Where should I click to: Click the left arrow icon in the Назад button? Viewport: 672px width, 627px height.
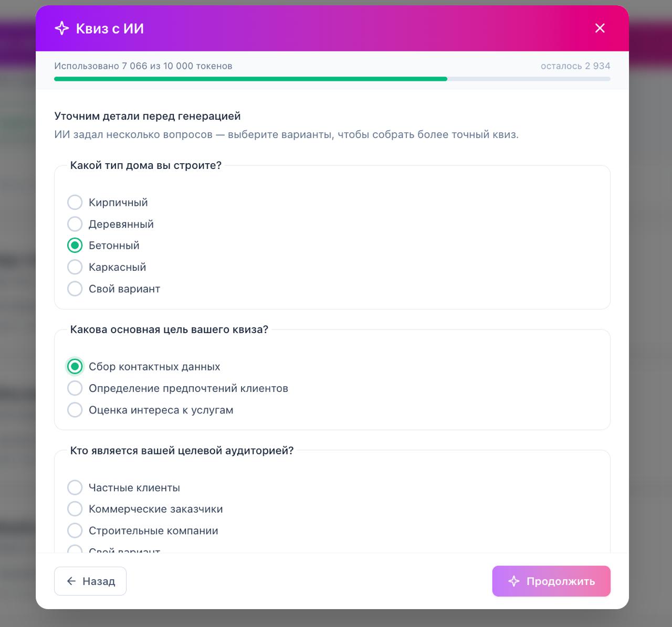click(x=71, y=581)
